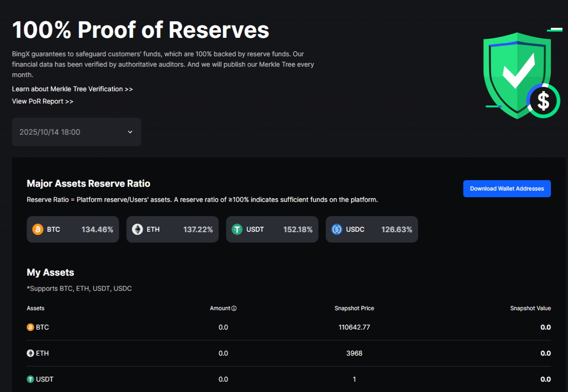Click the Major Assets Reserve Ratio heading
The image size is (568, 392).
click(x=89, y=183)
